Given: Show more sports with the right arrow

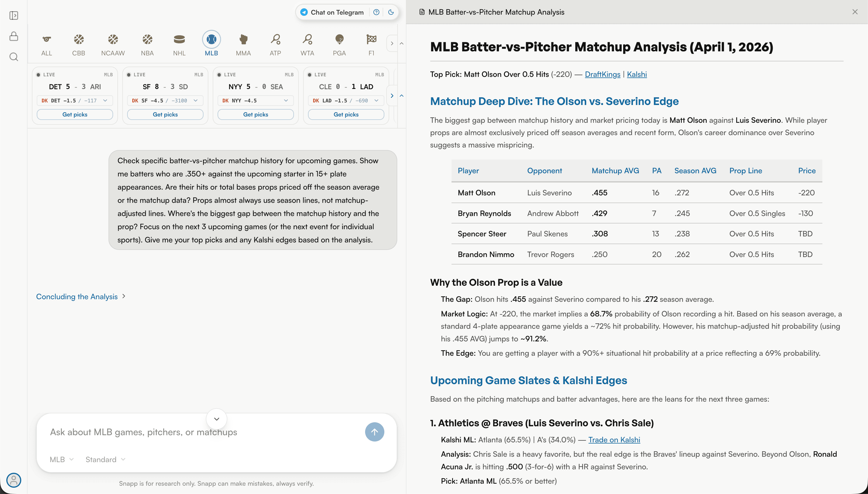Looking at the screenshot, I should point(392,43).
